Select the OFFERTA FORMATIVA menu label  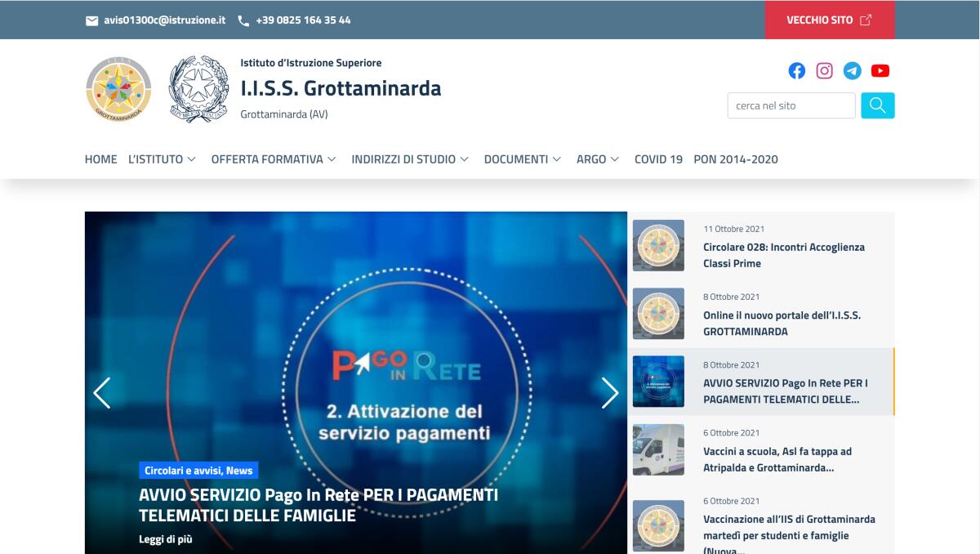coord(267,159)
